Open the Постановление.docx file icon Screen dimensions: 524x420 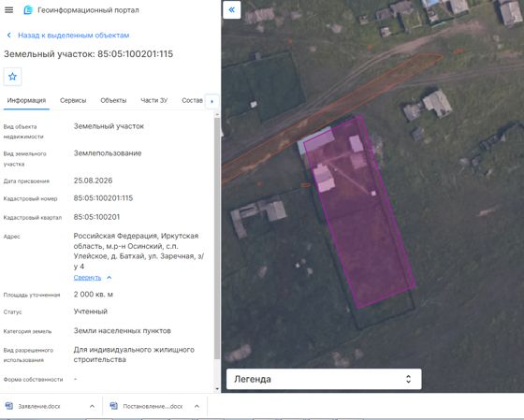click(x=113, y=406)
